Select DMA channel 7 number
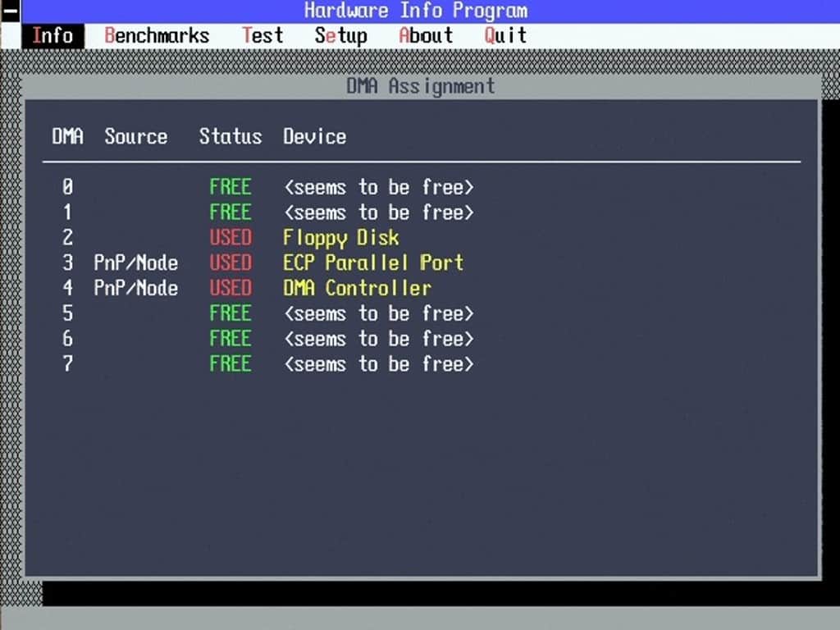Image resolution: width=840 pixels, height=630 pixels. tap(67, 363)
